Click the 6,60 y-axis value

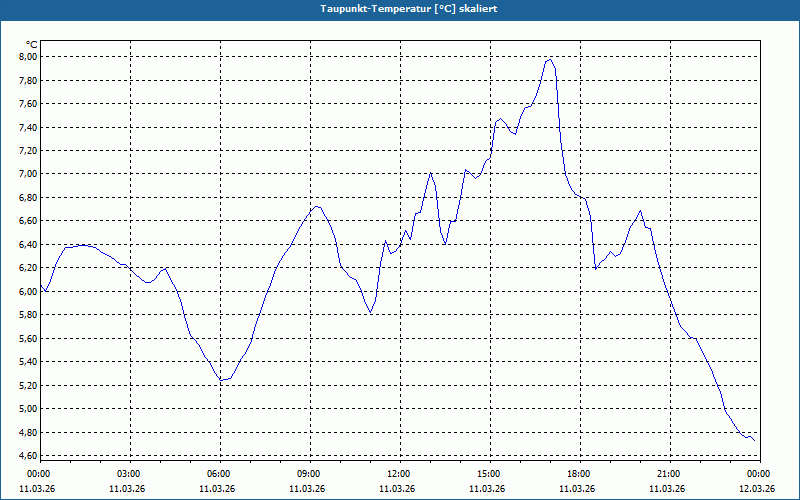pos(29,221)
